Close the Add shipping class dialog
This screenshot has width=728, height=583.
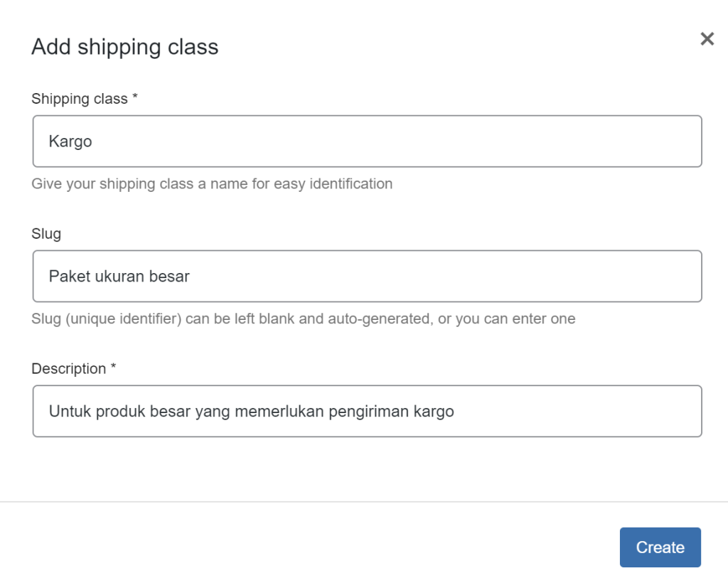tap(707, 39)
